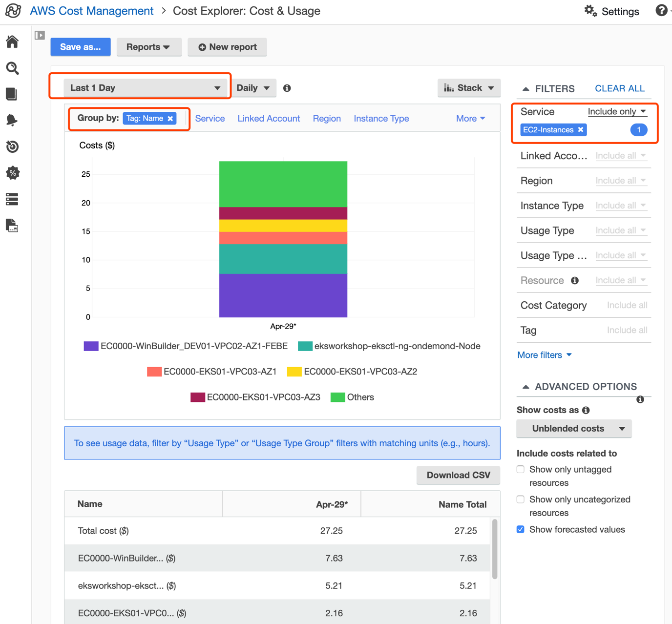This screenshot has width=672, height=624.
Task: Group by Region
Action: [327, 119]
